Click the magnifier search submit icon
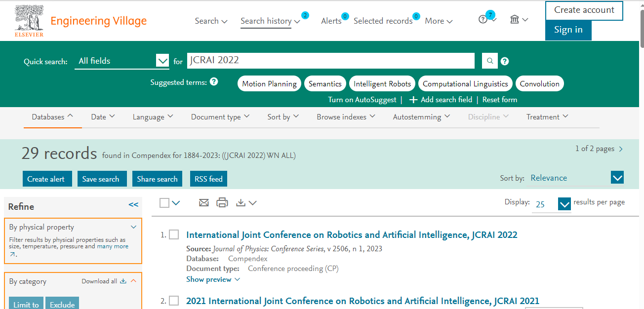The height and width of the screenshot is (309, 644). (490, 61)
